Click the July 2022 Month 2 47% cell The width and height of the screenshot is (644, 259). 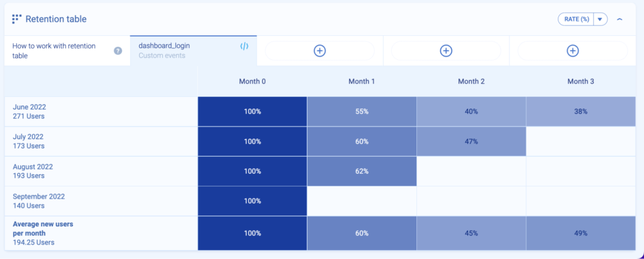tap(471, 141)
